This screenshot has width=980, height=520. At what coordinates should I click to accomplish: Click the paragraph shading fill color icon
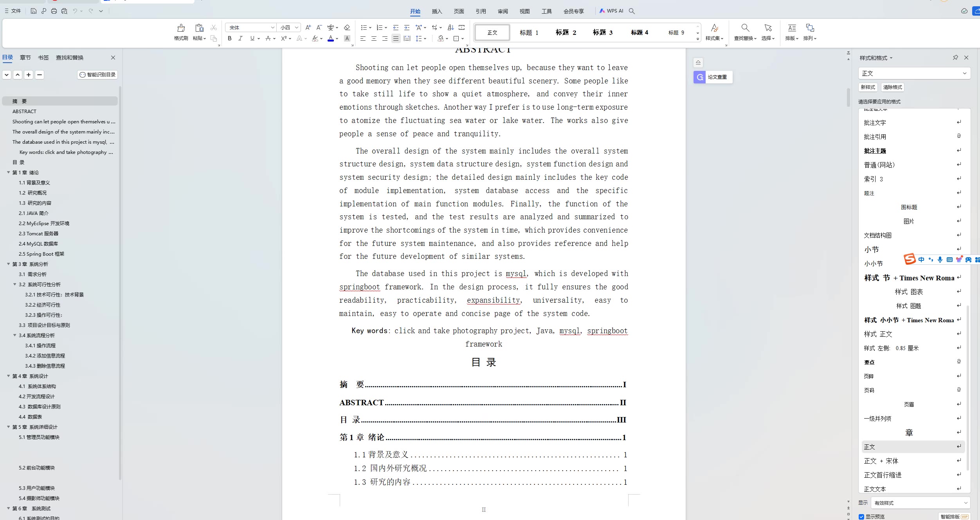[x=441, y=38]
